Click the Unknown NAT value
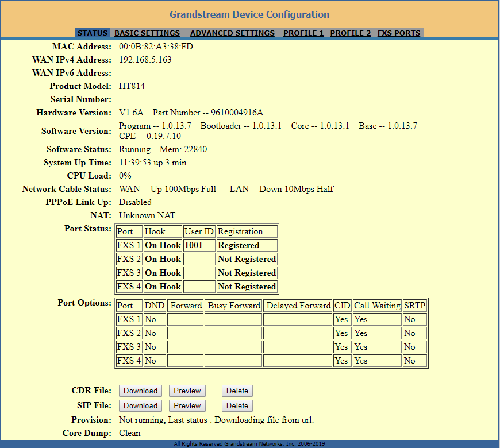This screenshot has width=500, height=448. (x=147, y=216)
